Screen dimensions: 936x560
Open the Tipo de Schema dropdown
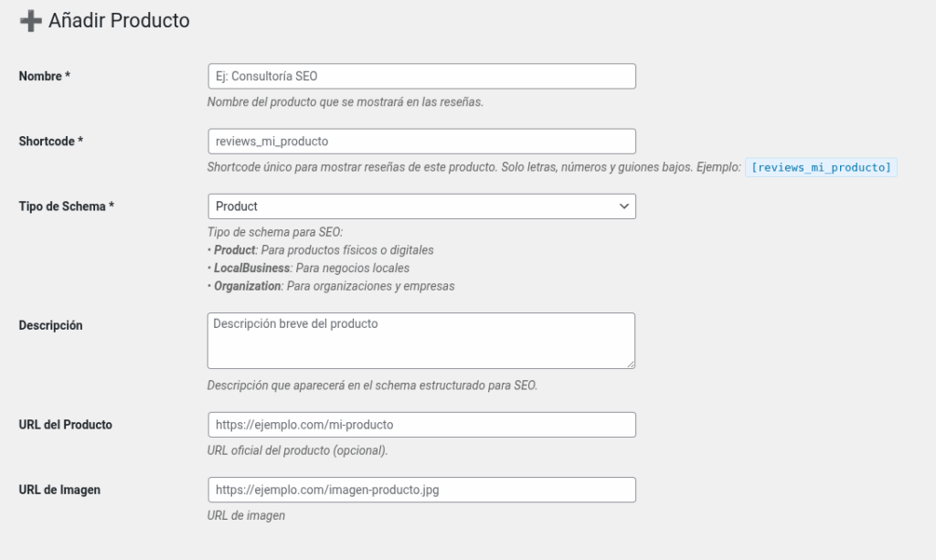tap(421, 206)
